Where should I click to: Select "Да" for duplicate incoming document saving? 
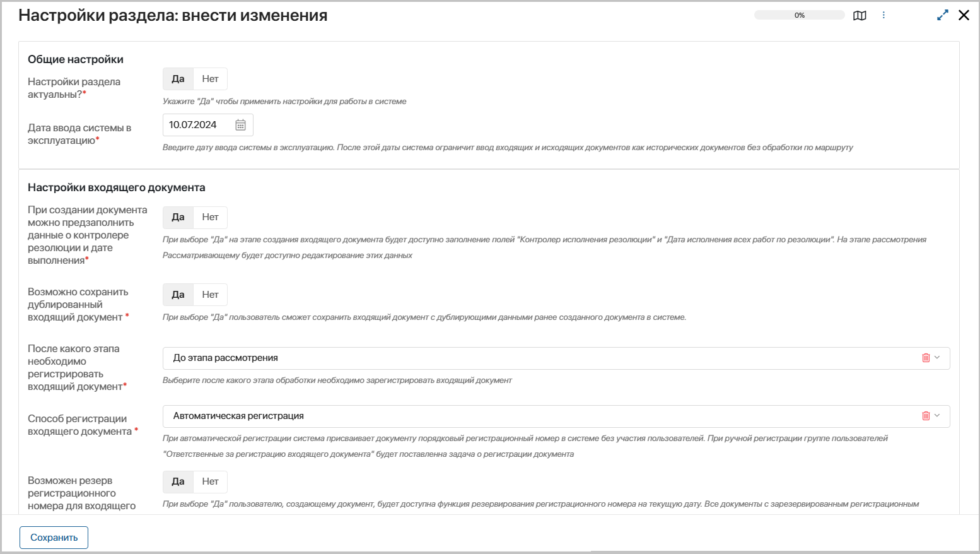178,295
